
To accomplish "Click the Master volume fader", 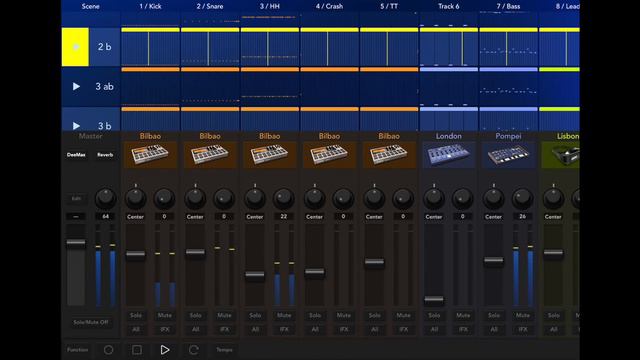I will (76, 243).
